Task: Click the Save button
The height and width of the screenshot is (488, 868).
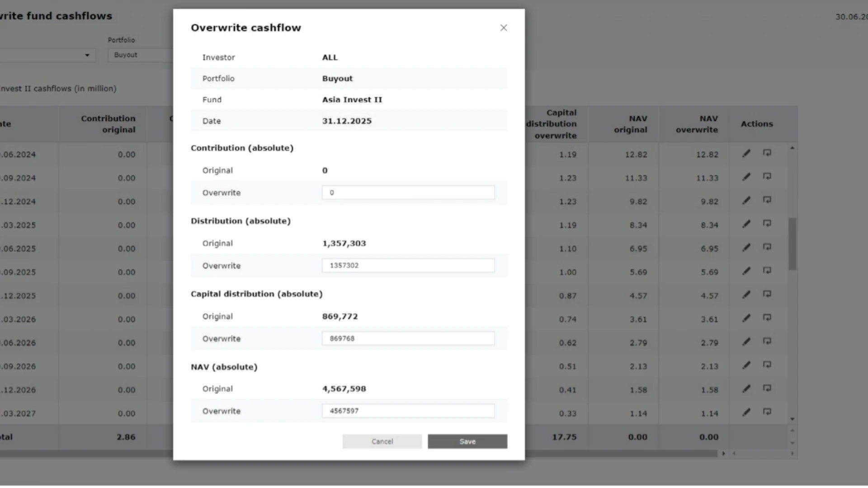Action: point(467,441)
